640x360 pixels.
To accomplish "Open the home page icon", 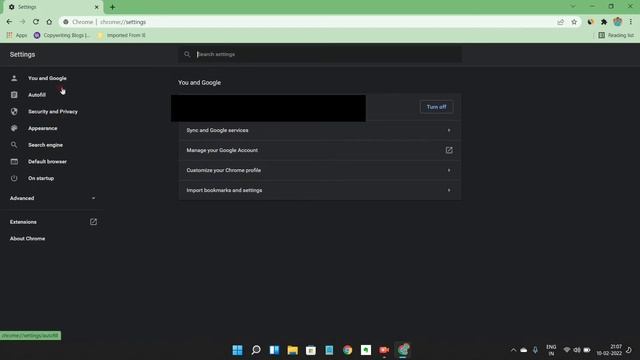I will tap(49, 22).
